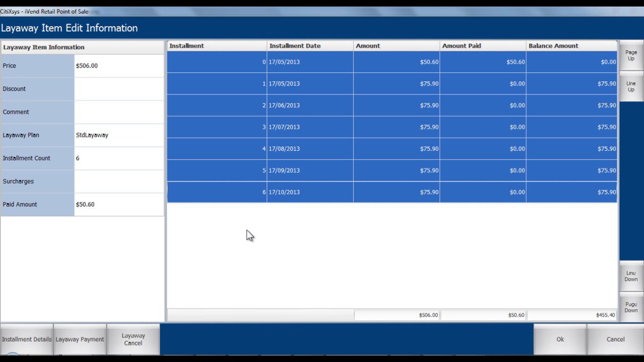Click the Installment Count value 6
The image size is (644, 362).
(x=119, y=158)
